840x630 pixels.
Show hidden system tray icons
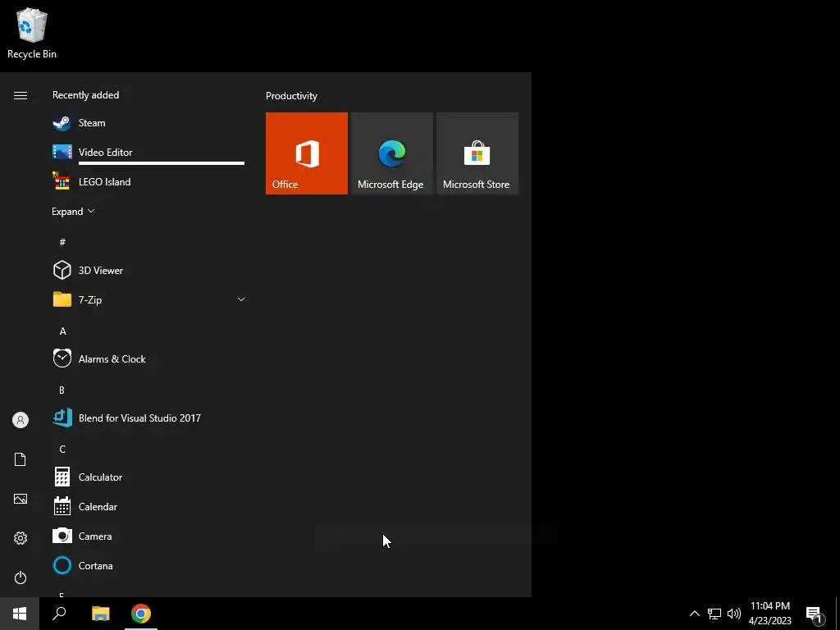694,614
